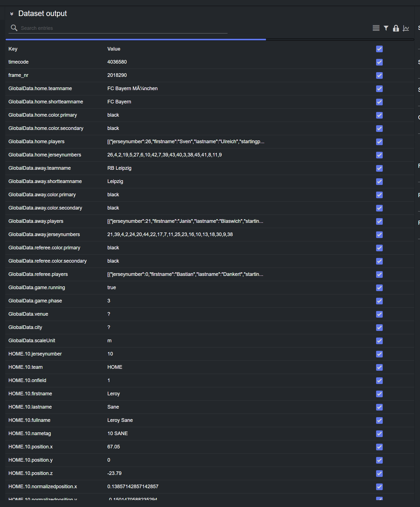Image resolution: width=420 pixels, height=507 pixels.
Task: Click the blue progress bar
Action: [135, 40]
